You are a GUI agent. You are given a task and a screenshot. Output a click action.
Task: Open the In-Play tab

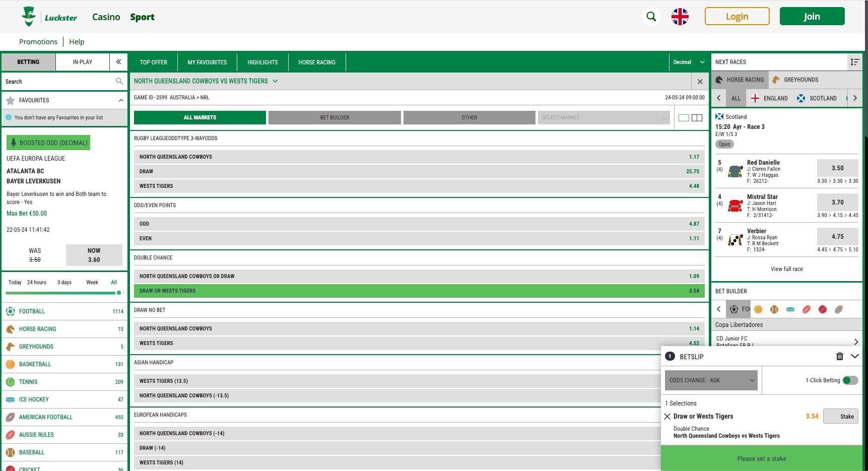coord(82,62)
